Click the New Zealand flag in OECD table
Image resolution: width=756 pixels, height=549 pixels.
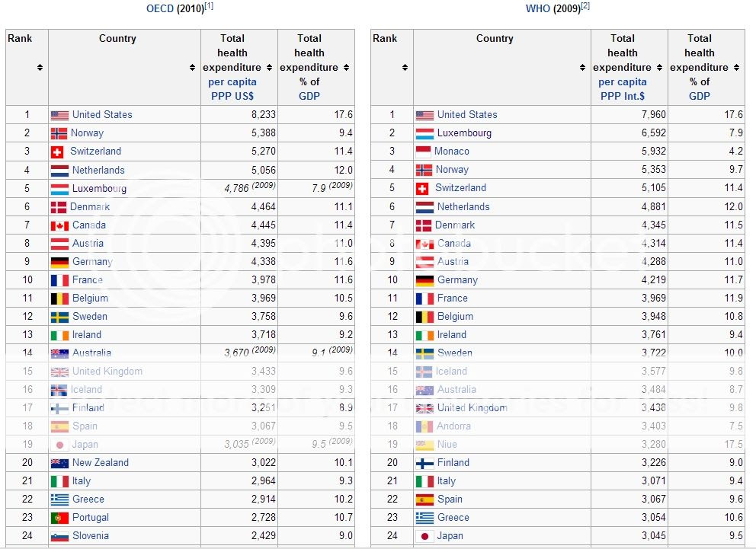tap(59, 463)
